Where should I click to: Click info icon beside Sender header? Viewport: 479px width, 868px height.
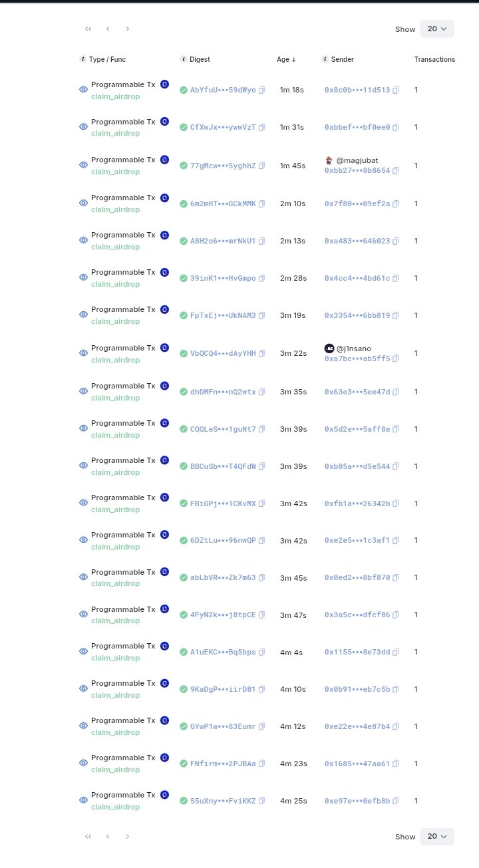325,59
